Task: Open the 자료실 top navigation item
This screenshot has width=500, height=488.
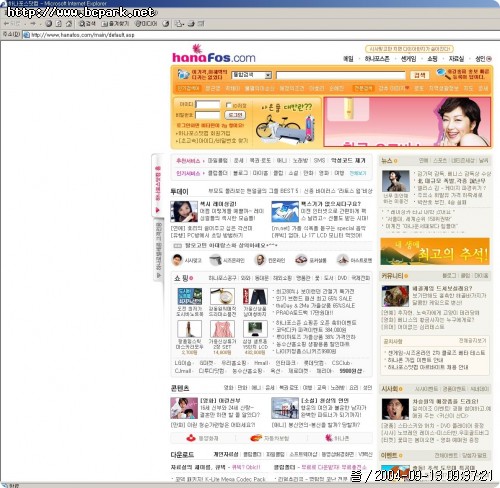Action: (x=456, y=59)
